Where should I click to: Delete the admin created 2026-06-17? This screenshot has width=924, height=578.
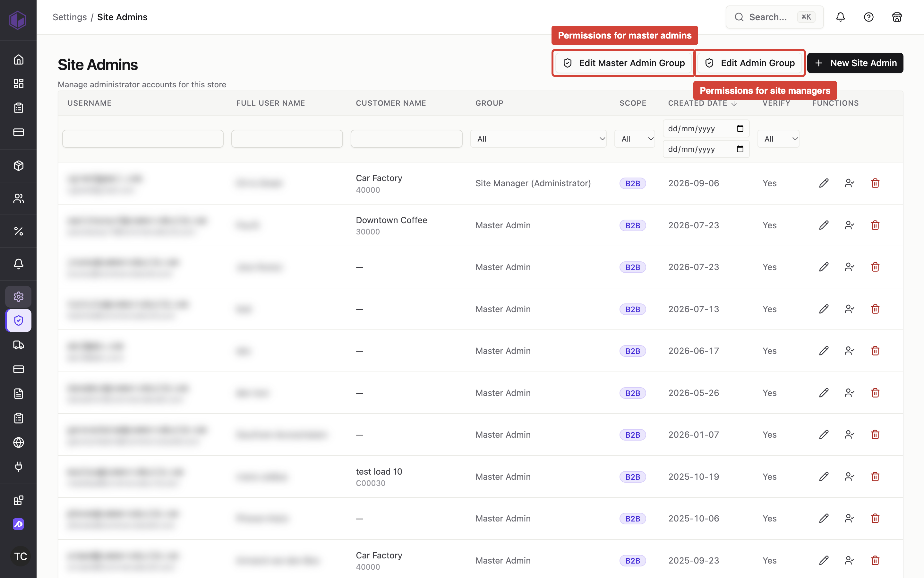875,351
